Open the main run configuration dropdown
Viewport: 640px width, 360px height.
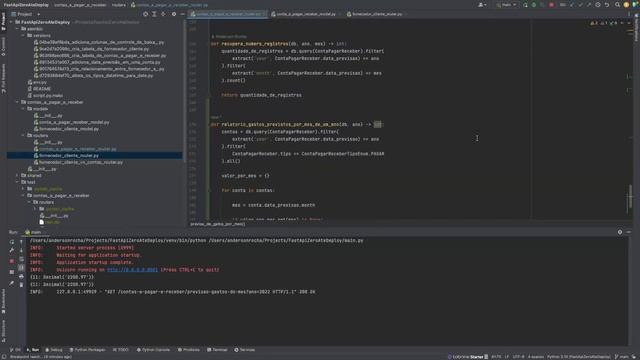(x=506, y=5)
